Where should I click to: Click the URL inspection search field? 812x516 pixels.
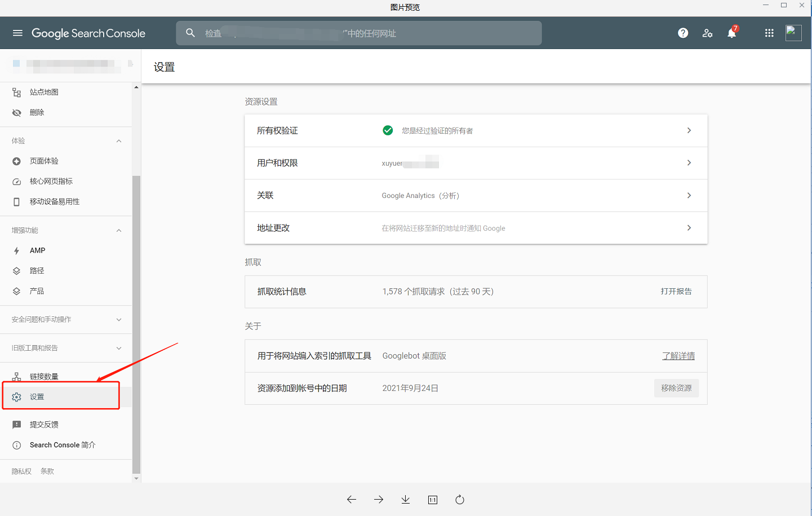pos(359,33)
